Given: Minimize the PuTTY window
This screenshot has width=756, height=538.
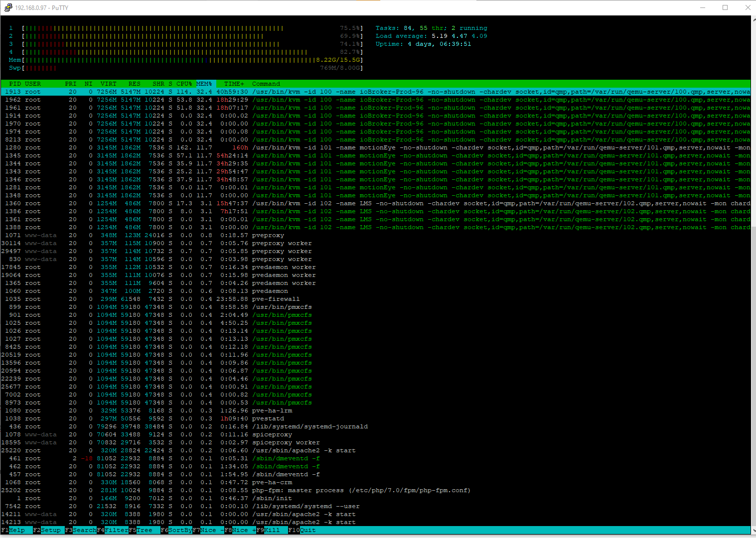Looking at the screenshot, I should [x=703, y=7].
